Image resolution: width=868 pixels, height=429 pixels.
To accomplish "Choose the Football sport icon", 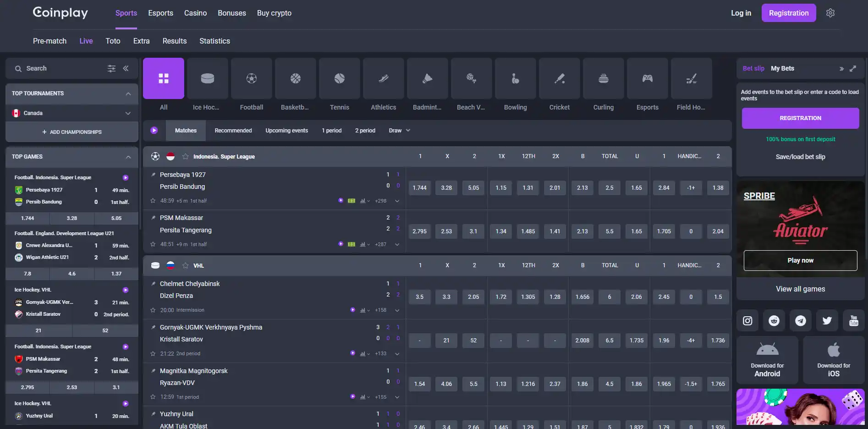I will click(x=252, y=78).
